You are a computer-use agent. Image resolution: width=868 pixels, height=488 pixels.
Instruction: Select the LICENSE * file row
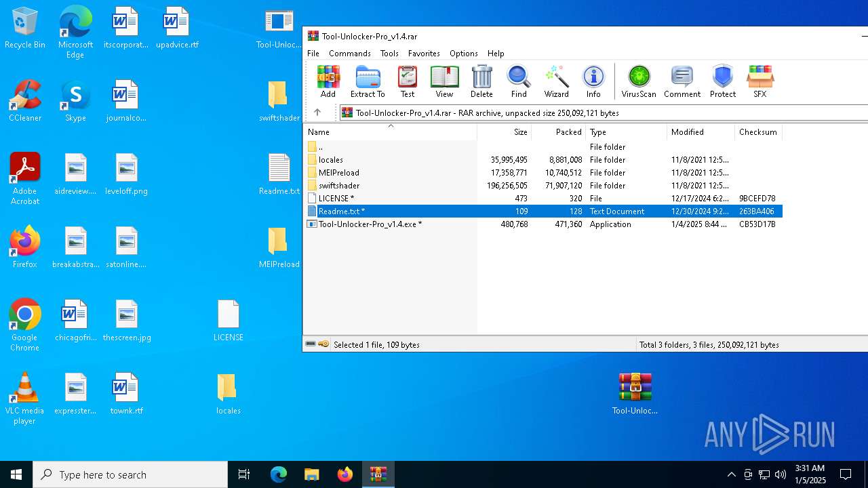[543, 198]
